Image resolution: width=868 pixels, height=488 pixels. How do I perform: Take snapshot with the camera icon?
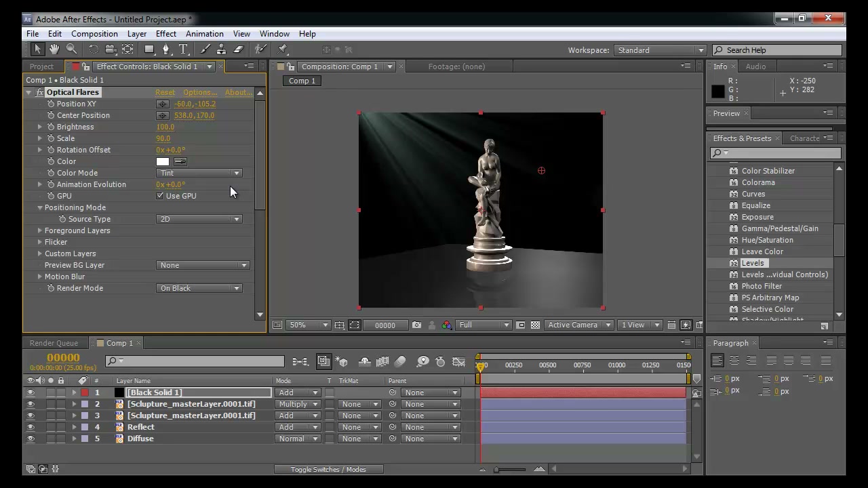[x=416, y=325]
